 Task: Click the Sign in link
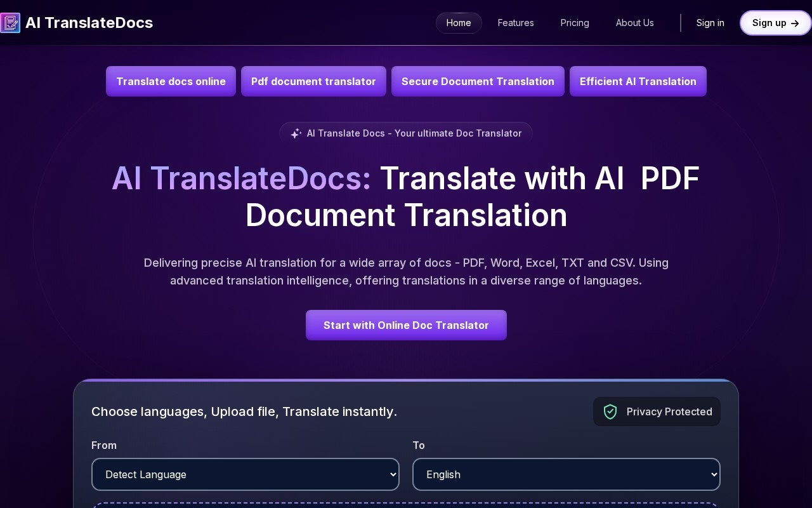pyautogui.click(x=710, y=23)
